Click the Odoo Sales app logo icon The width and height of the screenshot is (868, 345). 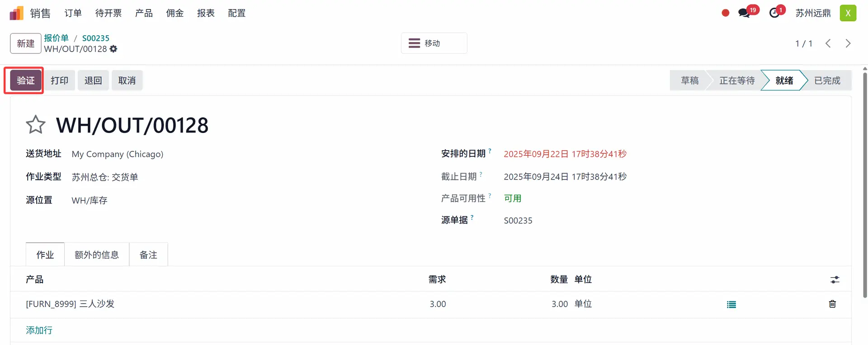16,13
